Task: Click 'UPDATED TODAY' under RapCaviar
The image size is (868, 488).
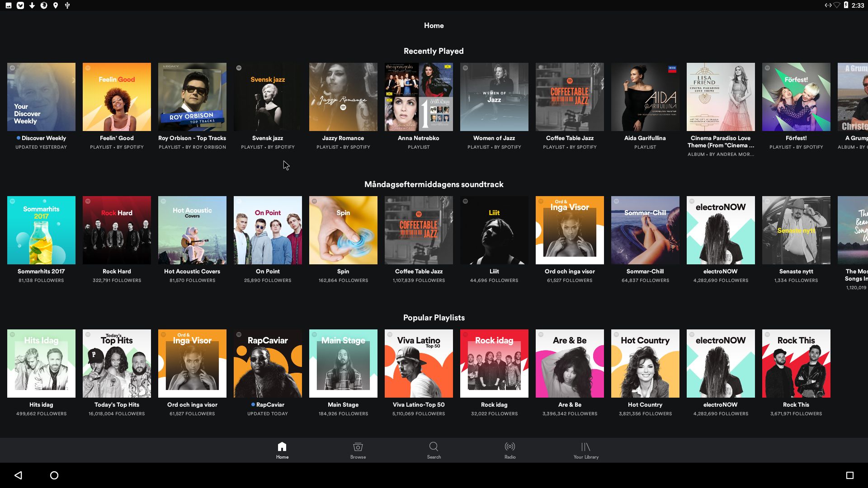Action: (268, 413)
